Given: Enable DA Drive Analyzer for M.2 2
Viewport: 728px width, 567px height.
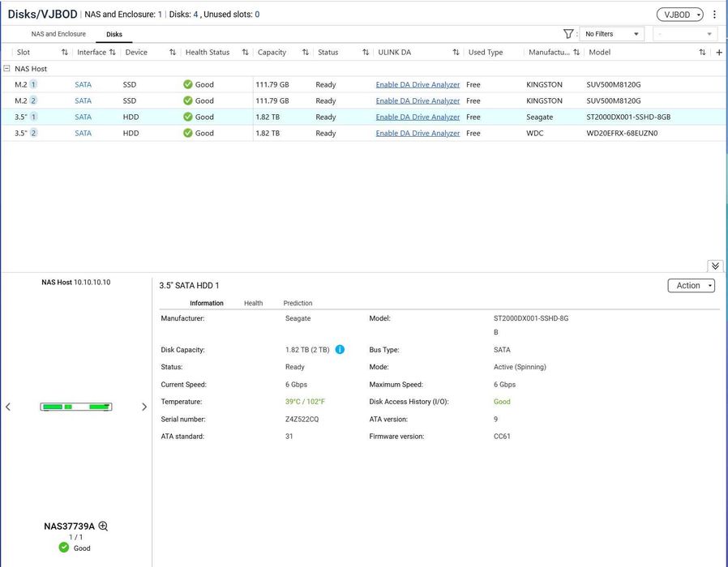Looking at the screenshot, I should click(418, 100).
